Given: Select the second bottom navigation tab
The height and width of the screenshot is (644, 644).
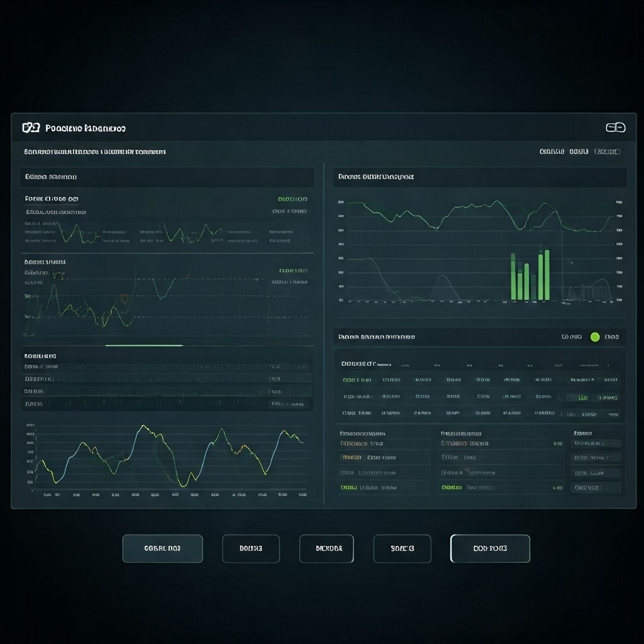Looking at the screenshot, I should click(x=250, y=548).
